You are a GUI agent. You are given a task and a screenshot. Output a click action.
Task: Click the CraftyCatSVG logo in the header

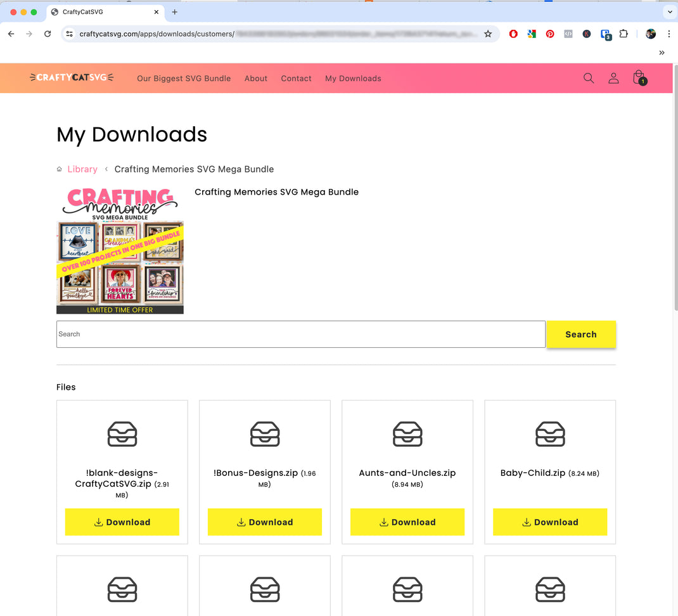click(x=71, y=77)
